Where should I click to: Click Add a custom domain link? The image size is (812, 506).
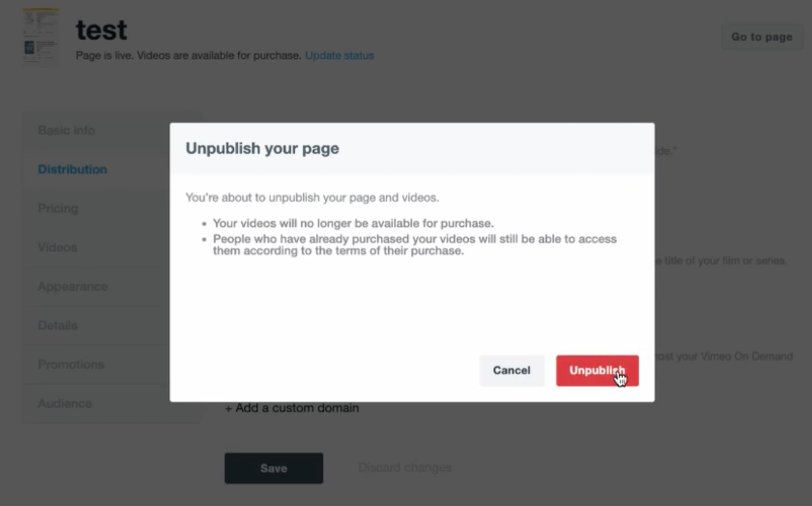[x=292, y=408]
